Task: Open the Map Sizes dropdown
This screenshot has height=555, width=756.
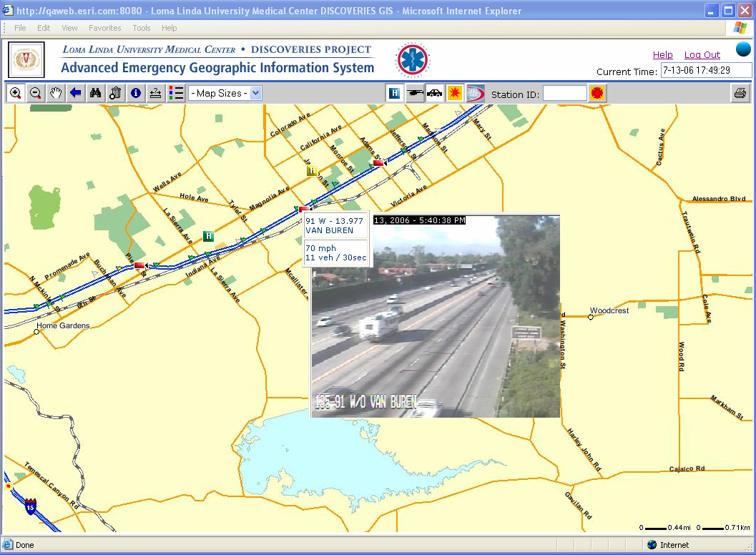Action: (225, 93)
